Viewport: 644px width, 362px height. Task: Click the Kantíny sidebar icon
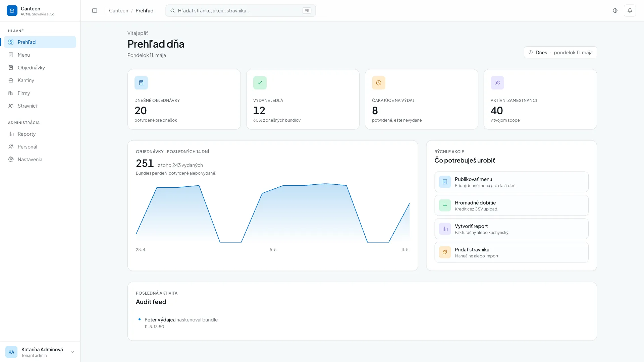11,80
